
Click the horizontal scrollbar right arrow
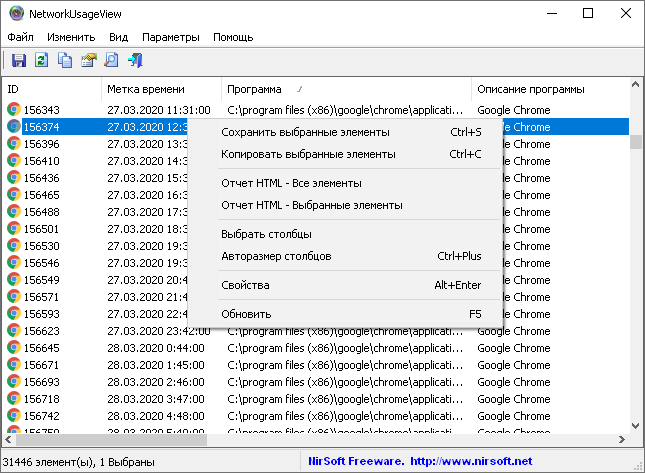(x=622, y=440)
